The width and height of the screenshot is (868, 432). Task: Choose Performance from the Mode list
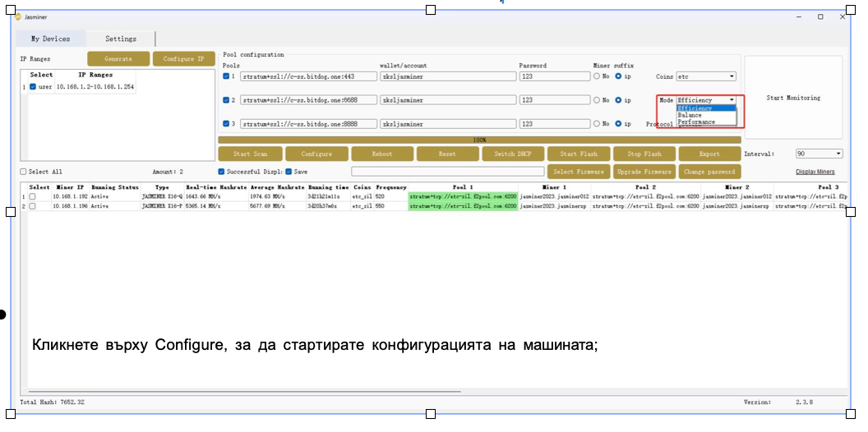point(706,122)
